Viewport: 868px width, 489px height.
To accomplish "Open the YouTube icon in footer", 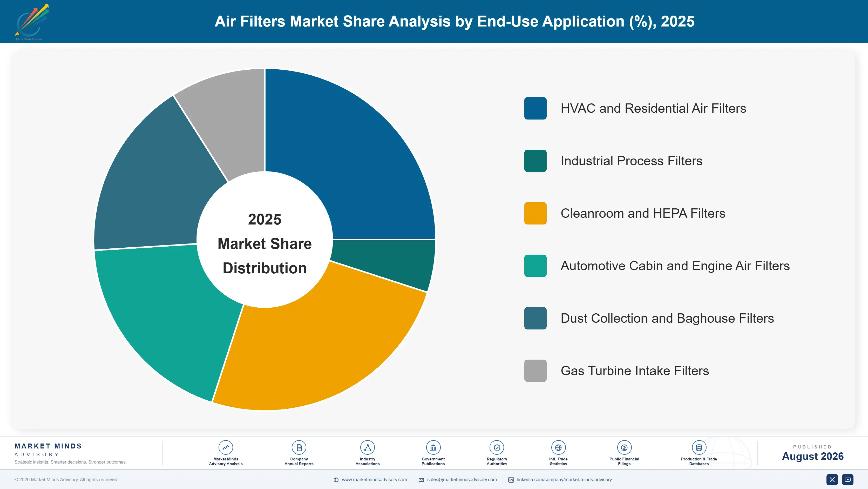I will tap(848, 480).
